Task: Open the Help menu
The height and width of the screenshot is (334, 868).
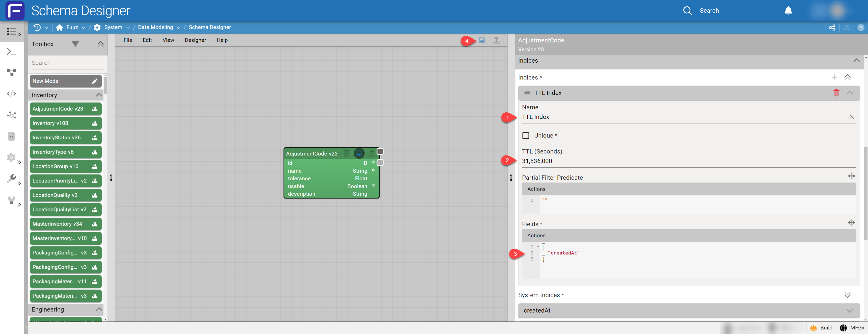Action: (222, 40)
